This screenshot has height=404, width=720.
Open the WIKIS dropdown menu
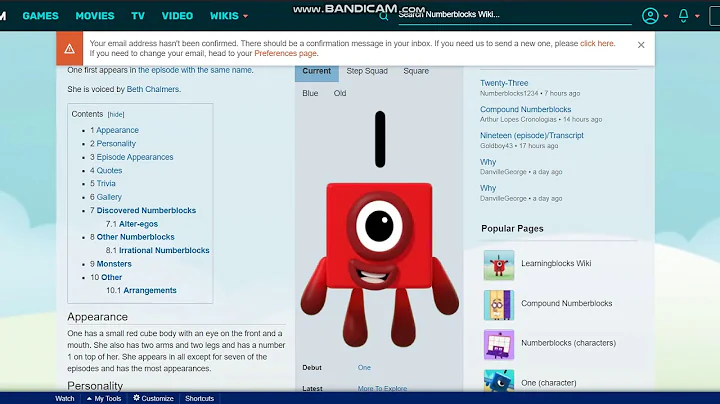tap(229, 16)
